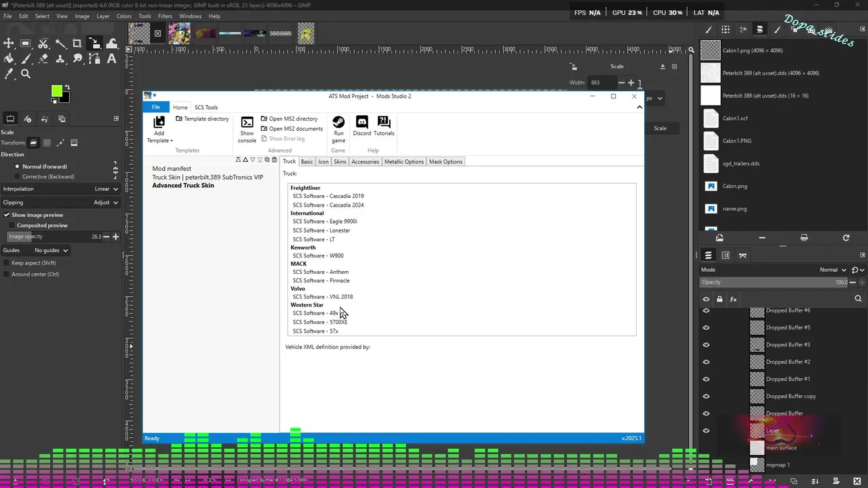Switch to the Skins tab
Viewport: 868px width, 488px height.
pos(340,161)
